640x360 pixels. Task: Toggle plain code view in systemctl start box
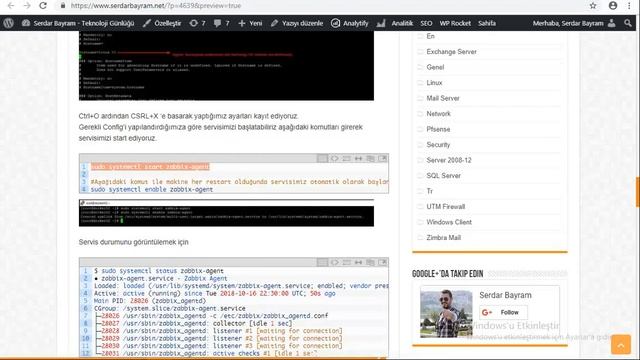[x=334, y=158]
